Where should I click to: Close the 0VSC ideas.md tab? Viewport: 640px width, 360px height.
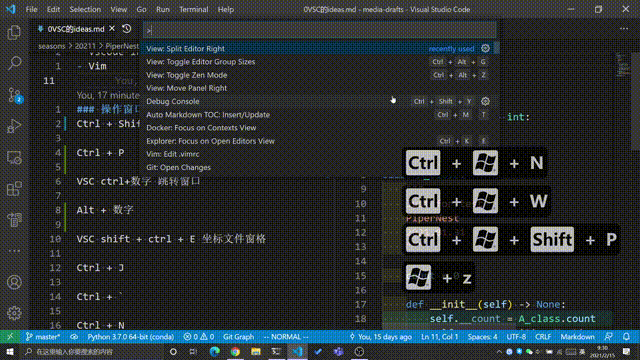112,29
